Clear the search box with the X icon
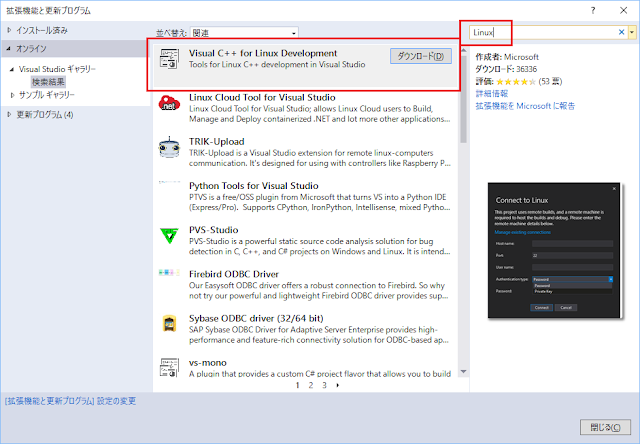The height and width of the screenshot is (444, 640). coord(621,32)
